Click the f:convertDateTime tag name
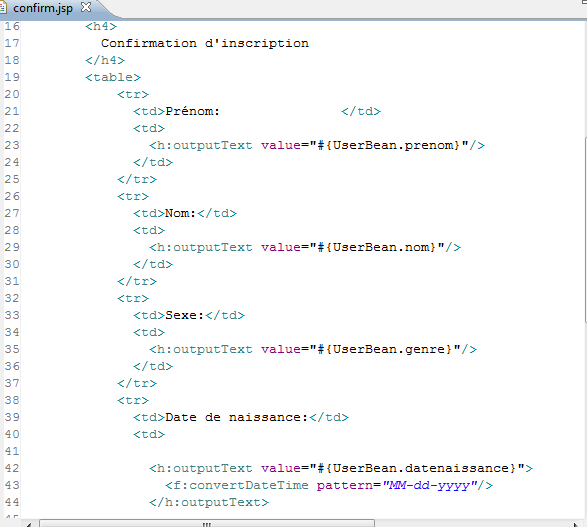 tap(241, 485)
